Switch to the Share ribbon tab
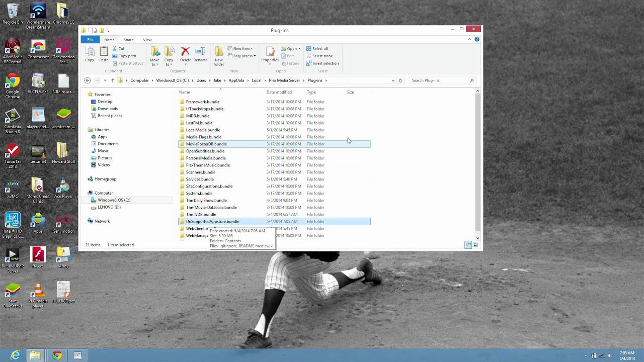644x362 pixels. pyautogui.click(x=129, y=40)
